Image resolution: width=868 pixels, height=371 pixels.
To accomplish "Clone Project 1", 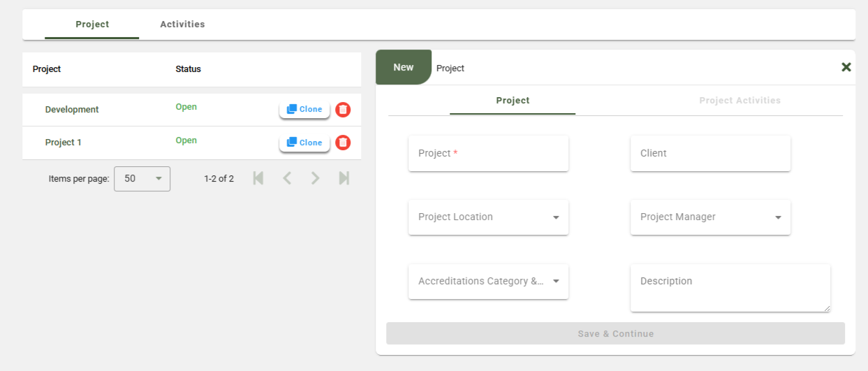I will point(304,143).
